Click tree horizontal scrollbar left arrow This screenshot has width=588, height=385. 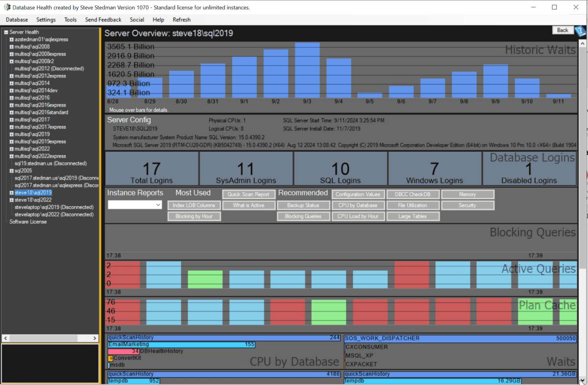5,338
